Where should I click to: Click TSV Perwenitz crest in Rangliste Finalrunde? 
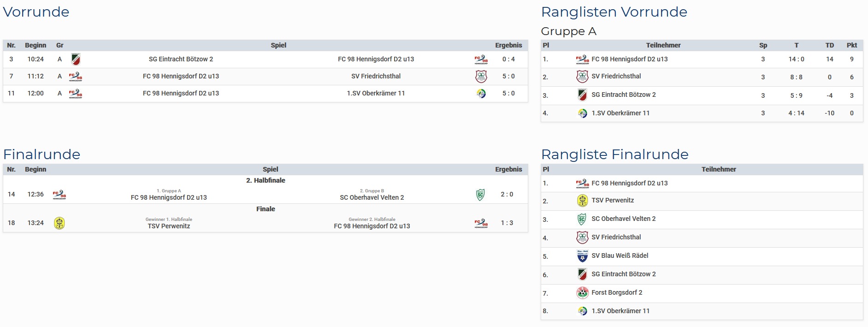tap(582, 201)
